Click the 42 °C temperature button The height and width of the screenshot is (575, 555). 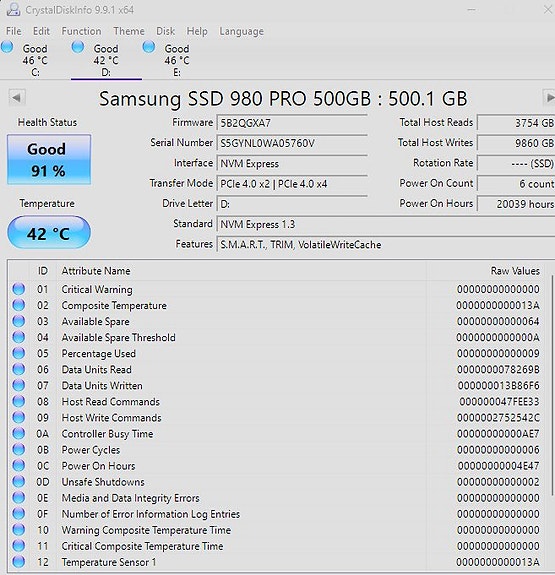tap(49, 232)
